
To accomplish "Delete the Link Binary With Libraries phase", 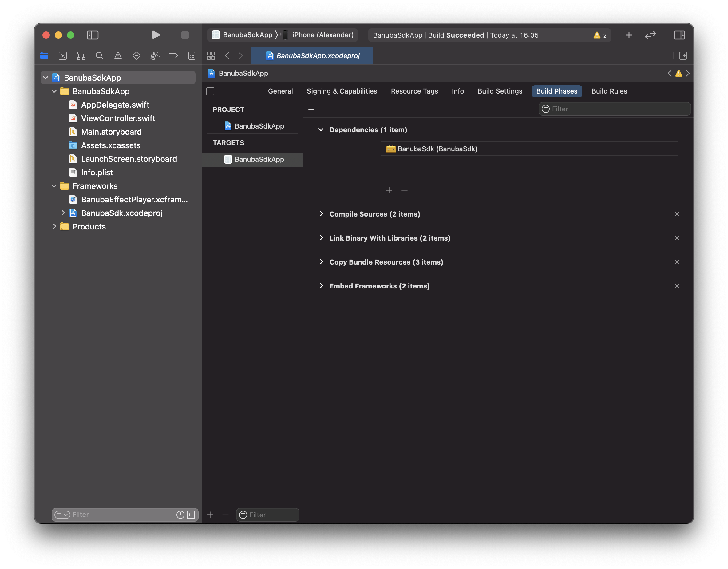I will click(x=677, y=238).
